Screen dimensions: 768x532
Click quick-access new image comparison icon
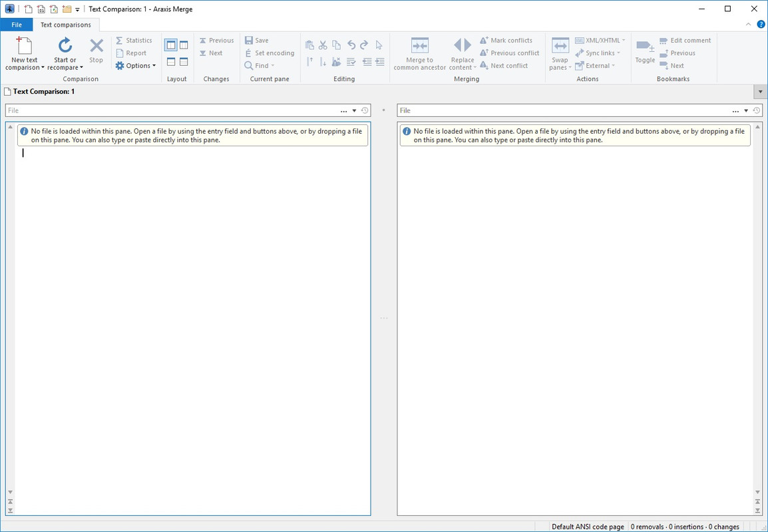click(54, 9)
